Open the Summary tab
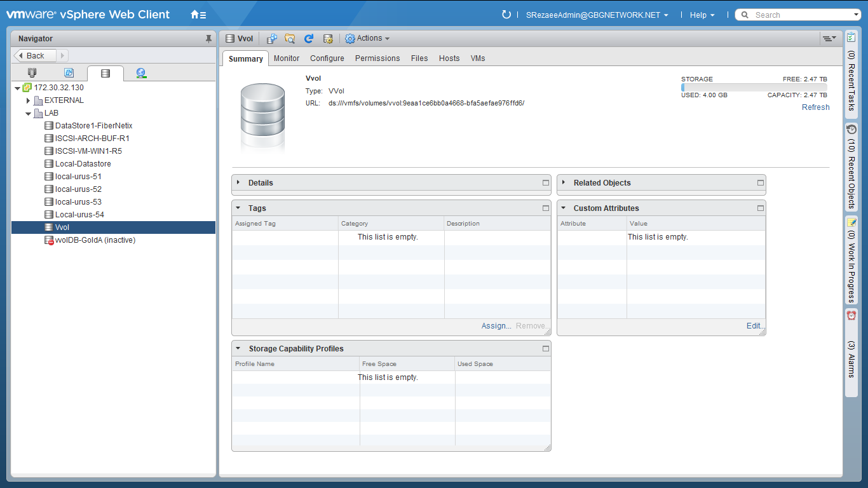The width and height of the screenshot is (868, 488). 245,58
